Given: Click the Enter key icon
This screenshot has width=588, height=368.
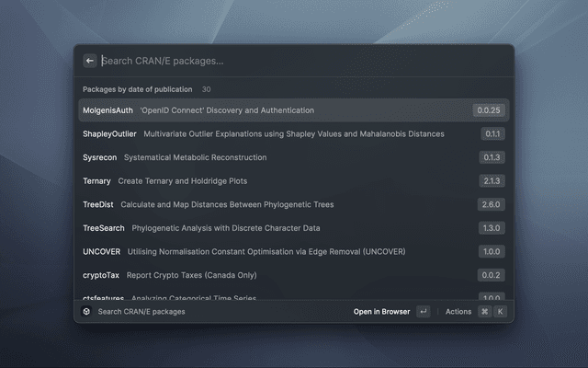Looking at the screenshot, I should [423, 312].
